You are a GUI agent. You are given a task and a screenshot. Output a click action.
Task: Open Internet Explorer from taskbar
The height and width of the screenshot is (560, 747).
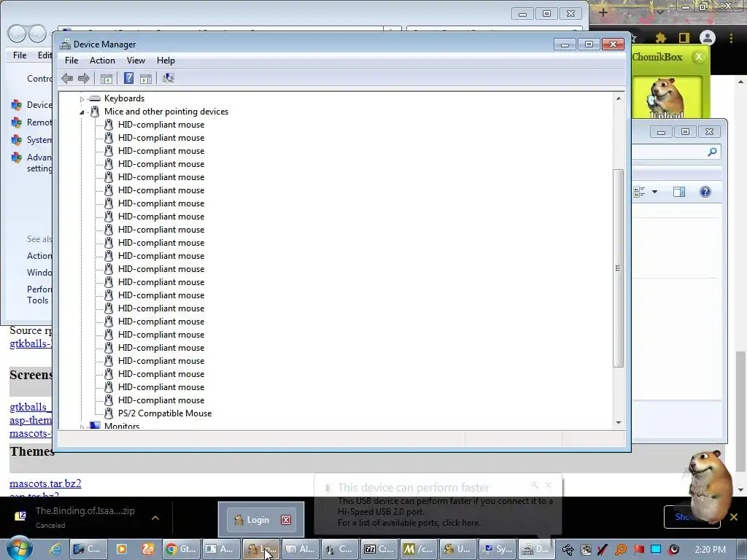coord(55,550)
